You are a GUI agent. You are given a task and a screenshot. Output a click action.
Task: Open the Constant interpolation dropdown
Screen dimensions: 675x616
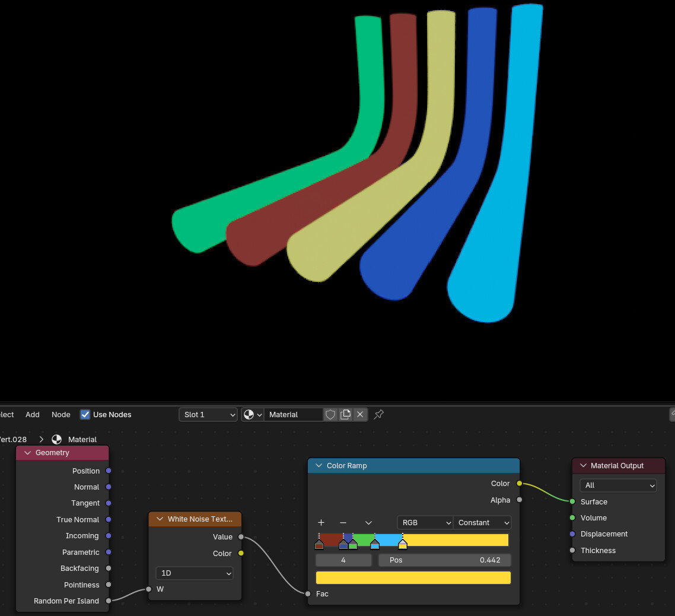coord(482,522)
